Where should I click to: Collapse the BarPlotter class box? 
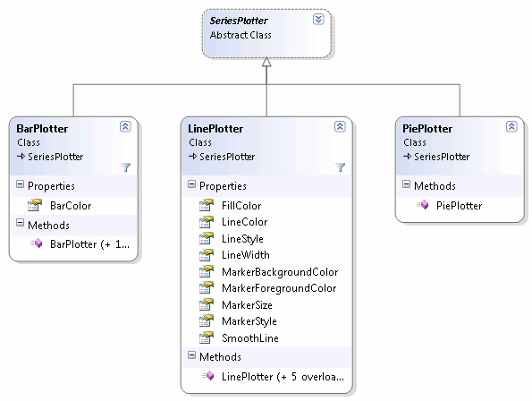(x=125, y=126)
